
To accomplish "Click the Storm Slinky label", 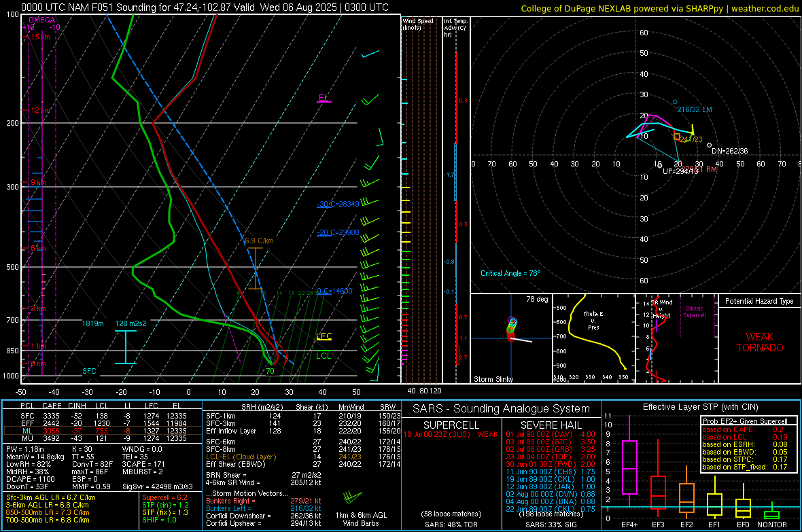I will [x=493, y=379].
